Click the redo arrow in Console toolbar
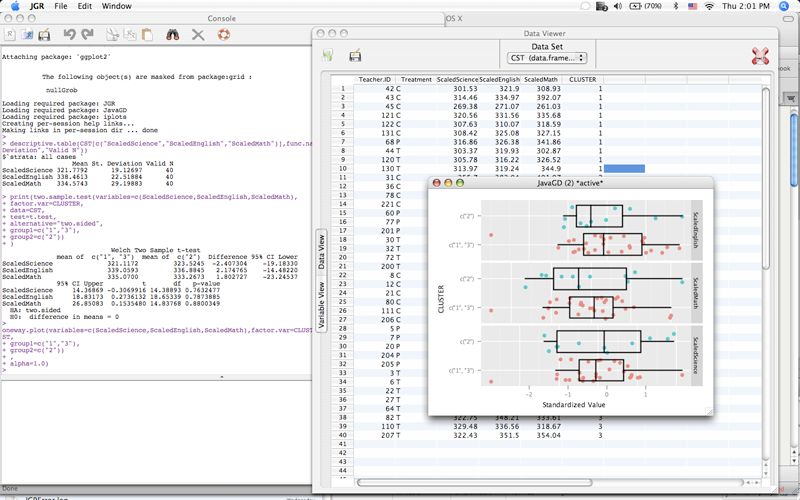 click(x=88, y=35)
